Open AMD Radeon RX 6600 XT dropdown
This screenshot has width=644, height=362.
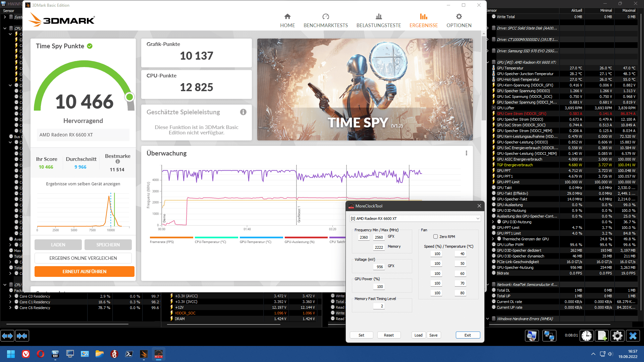point(415,219)
